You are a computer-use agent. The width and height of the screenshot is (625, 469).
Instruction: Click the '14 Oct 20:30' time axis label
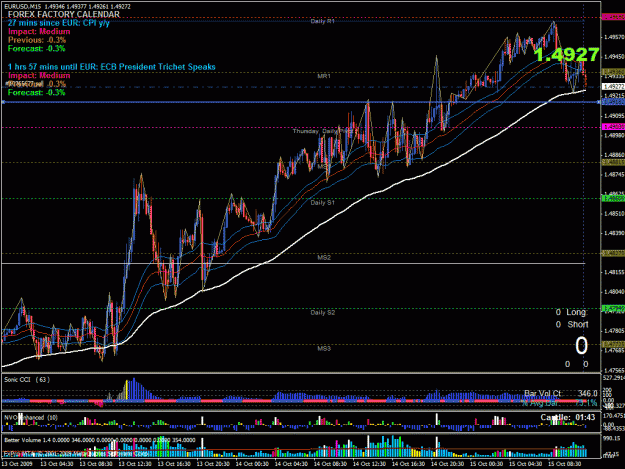[448, 464]
